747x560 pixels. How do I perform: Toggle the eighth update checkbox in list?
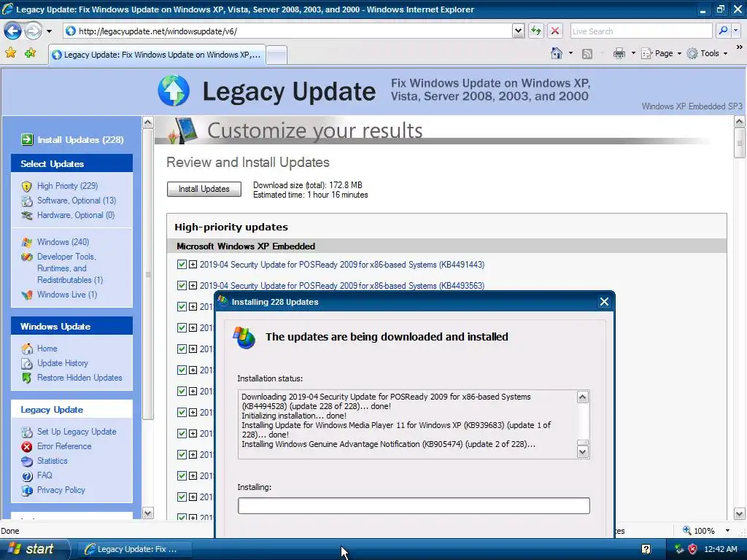(182, 412)
